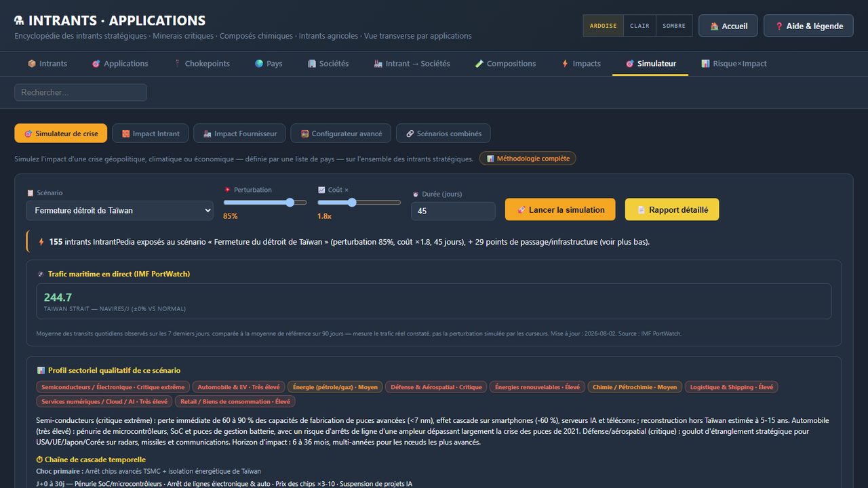Click the Semiconducteurs / Électronique sector tag
The image size is (868, 488).
pyautogui.click(x=113, y=387)
